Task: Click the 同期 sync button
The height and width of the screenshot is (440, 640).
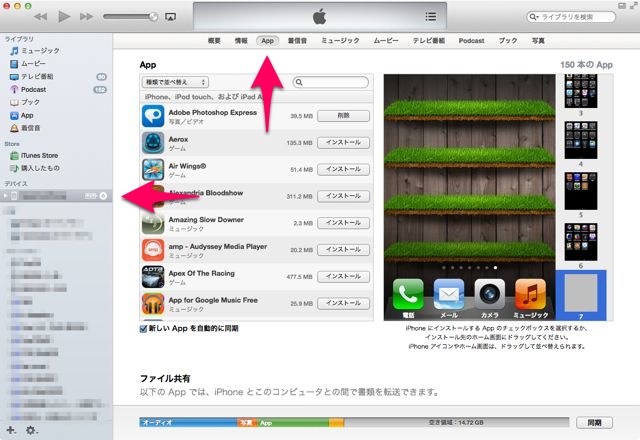Action: point(594,423)
